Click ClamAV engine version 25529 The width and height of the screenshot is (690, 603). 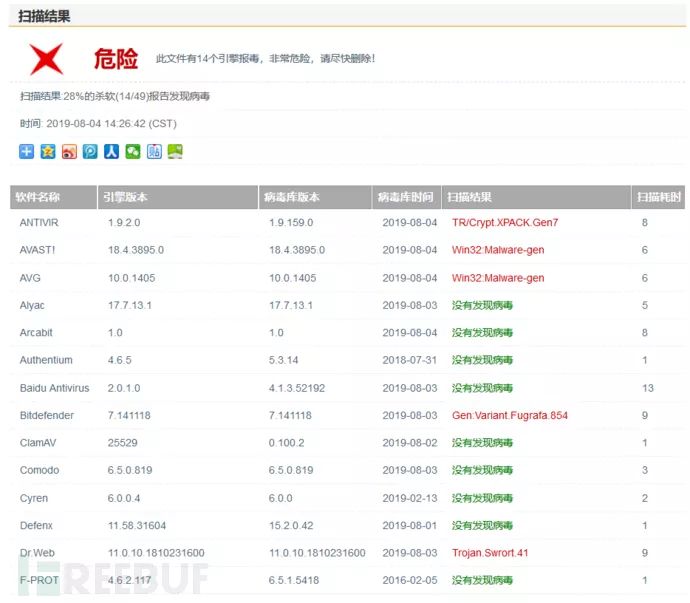[123, 443]
